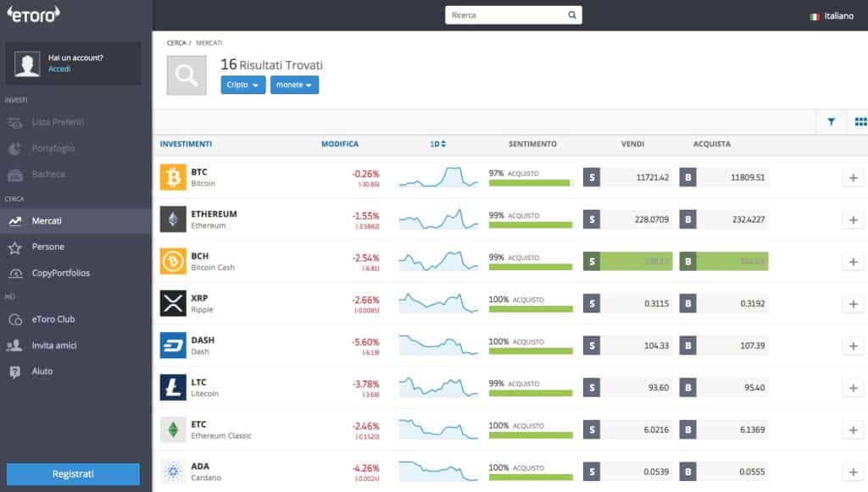The image size is (868, 492).
Task: Buy ETHEREUM at 232.4227
Action: point(724,219)
